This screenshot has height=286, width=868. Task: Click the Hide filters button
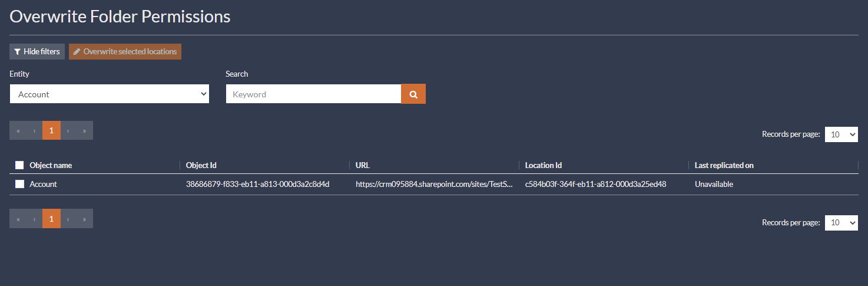coord(37,51)
